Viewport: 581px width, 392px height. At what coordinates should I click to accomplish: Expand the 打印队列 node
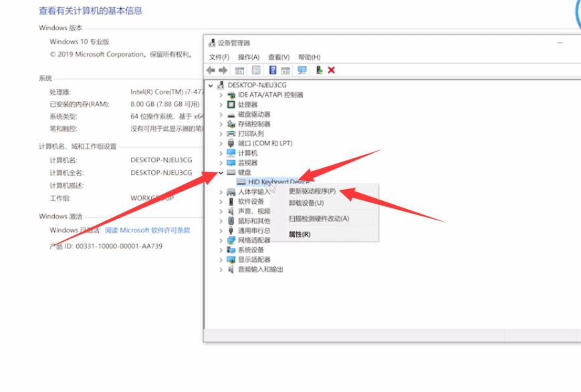(221, 134)
